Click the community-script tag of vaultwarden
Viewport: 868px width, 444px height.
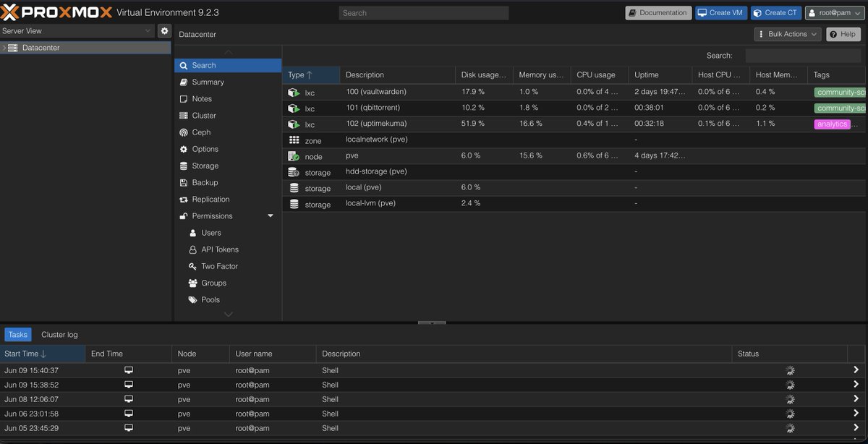coord(839,93)
